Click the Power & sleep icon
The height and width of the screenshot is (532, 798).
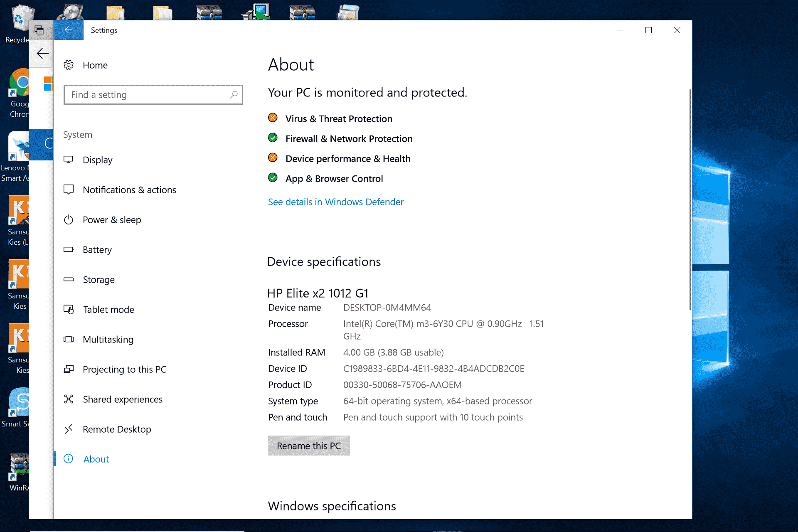(69, 219)
